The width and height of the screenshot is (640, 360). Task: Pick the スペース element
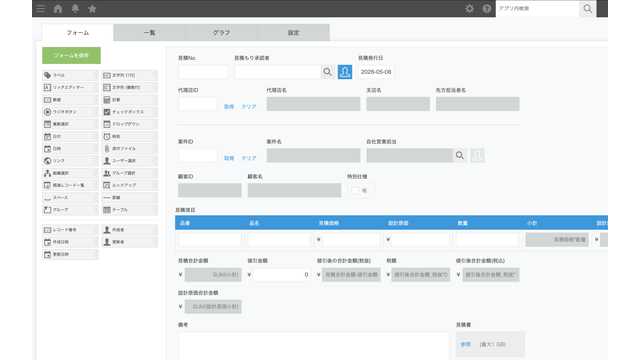click(x=70, y=198)
